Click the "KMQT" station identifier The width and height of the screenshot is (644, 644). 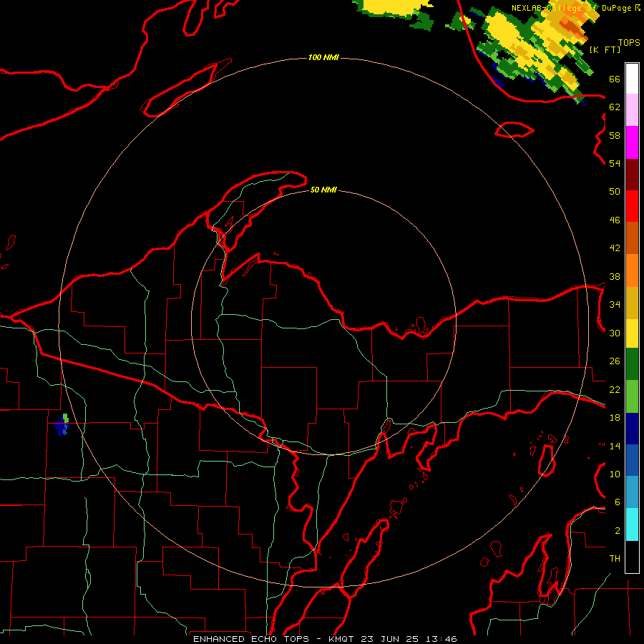coord(342,639)
